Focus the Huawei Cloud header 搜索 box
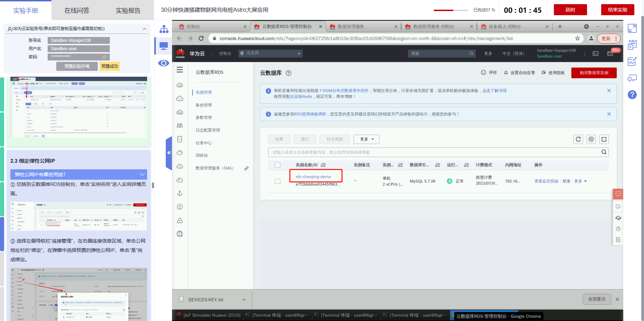Viewport: 644px width, 321px height. [442, 53]
